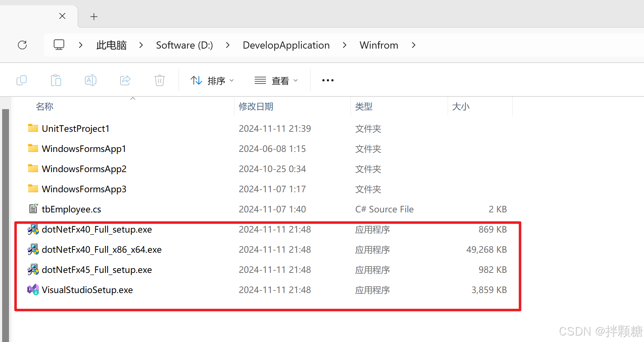Viewport: 644px width, 342px height.
Task: Click date 2024-11-11 21:39 cell
Action: click(x=275, y=129)
